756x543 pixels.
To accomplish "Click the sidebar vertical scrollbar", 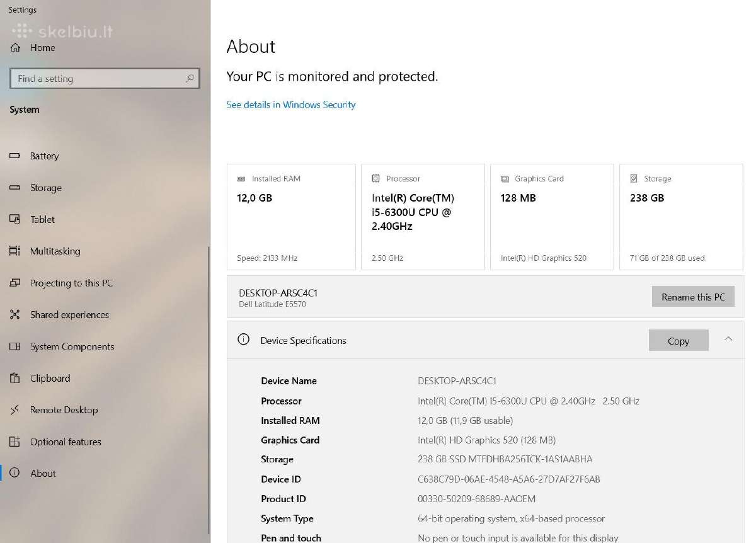I will 209,391.
